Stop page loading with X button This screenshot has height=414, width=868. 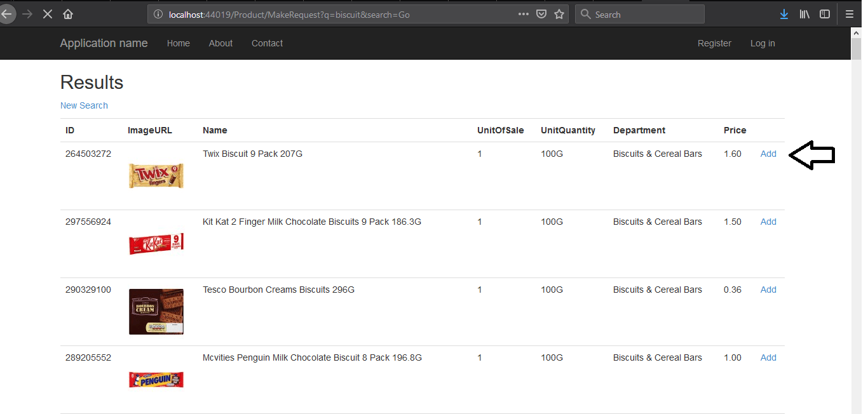point(47,14)
